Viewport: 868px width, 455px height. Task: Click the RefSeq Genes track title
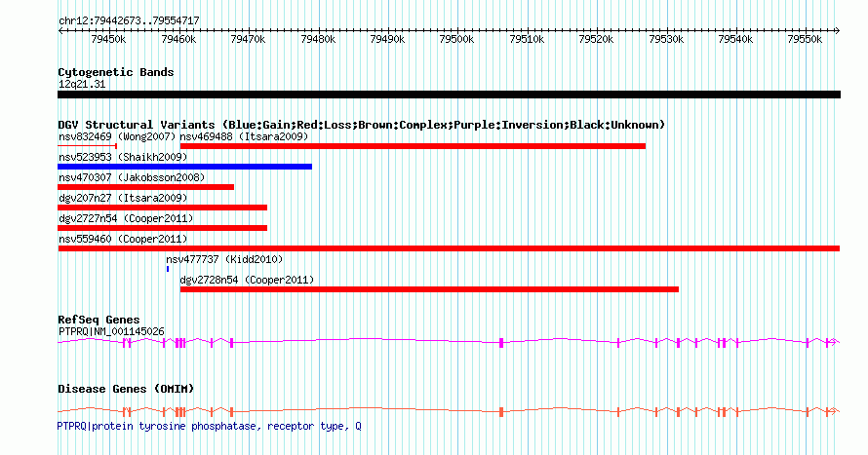(x=99, y=320)
